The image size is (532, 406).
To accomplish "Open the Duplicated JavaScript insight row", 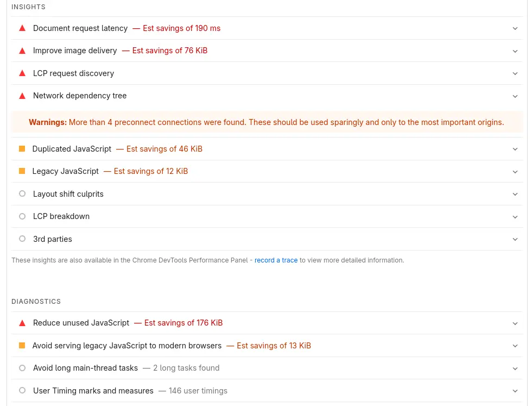I will 72,149.
